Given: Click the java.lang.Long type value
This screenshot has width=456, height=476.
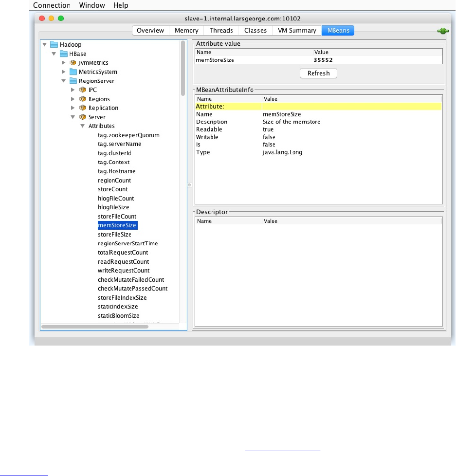Looking at the screenshot, I should 282,152.
